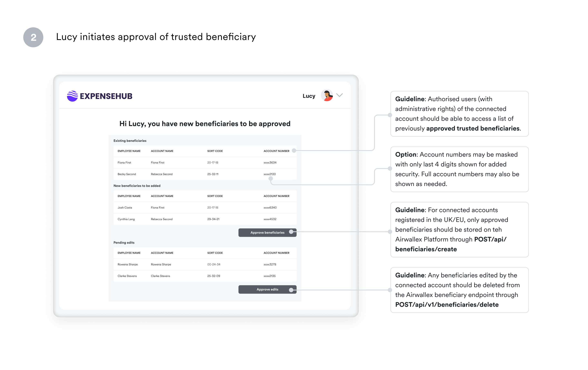Image resolution: width=588 pixels, height=370 pixels.
Task: Click the connector dot beside Account Number header
Action: pyautogui.click(x=294, y=151)
